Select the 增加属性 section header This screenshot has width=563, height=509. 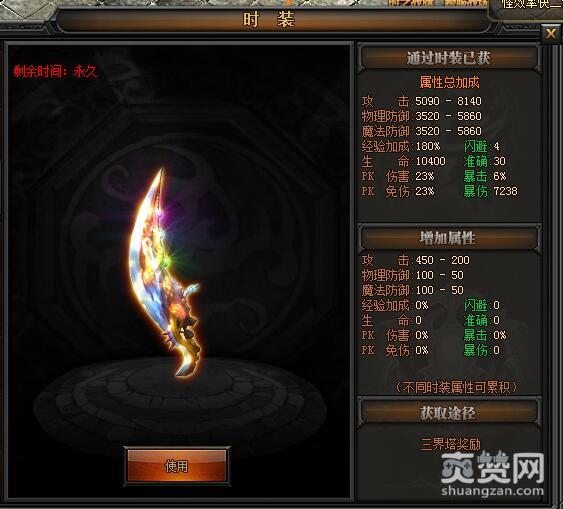(449, 238)
